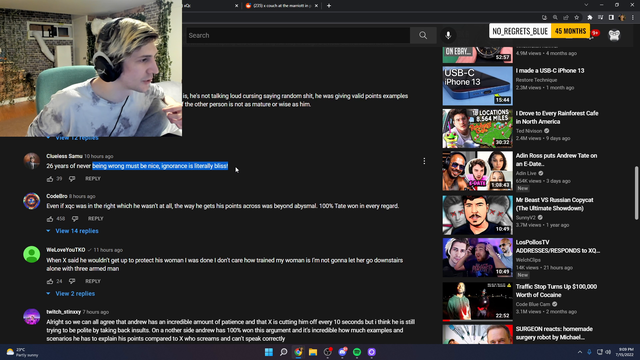Click the zoom magnifier icon in address bar
Screen dimensions: 640x360
tap(555, 18)
